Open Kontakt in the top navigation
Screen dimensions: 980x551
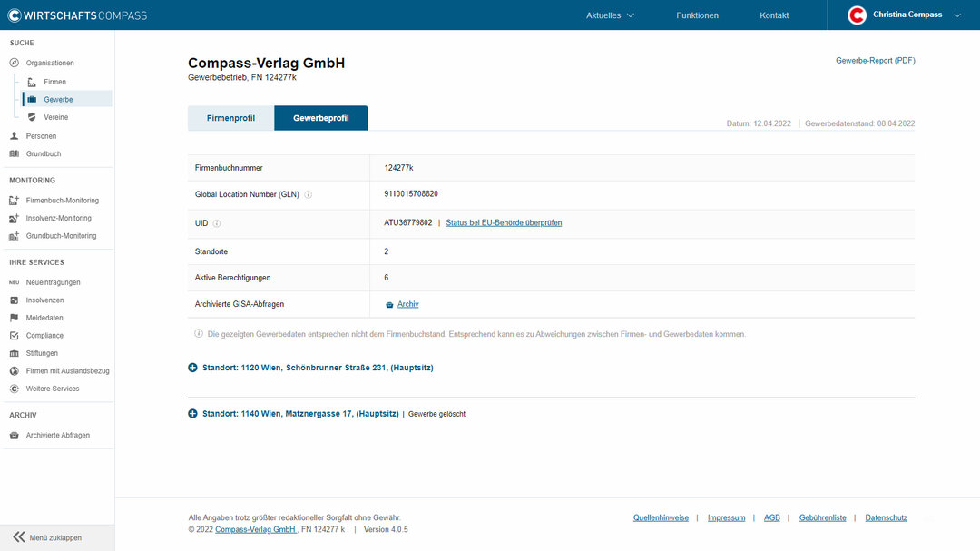point(774,15)
